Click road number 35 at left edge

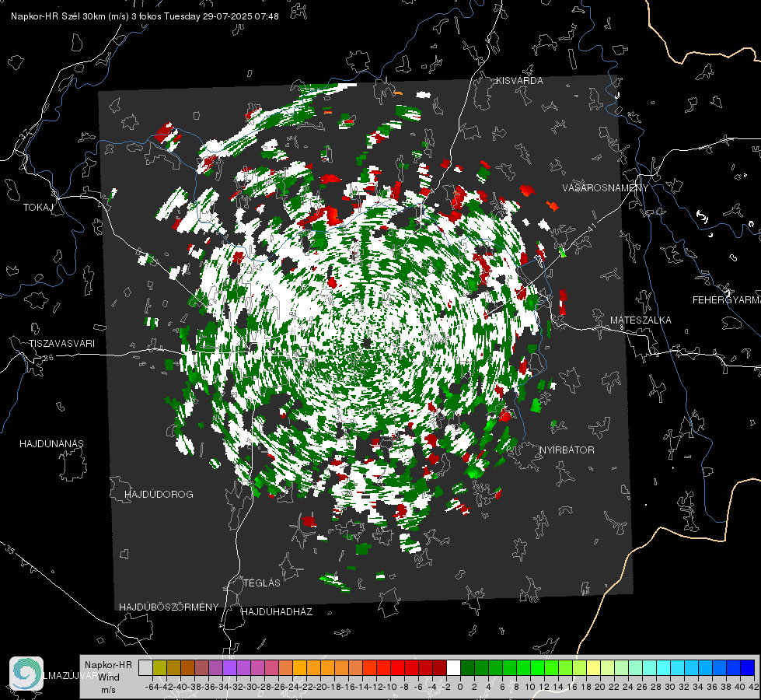point(10,549)
